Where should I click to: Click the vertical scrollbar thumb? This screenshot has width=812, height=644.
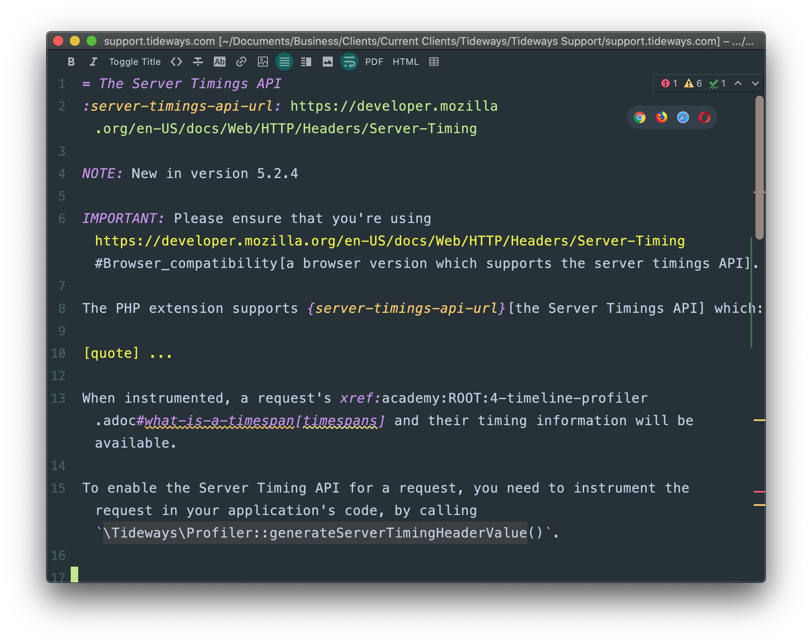(760, 168)
